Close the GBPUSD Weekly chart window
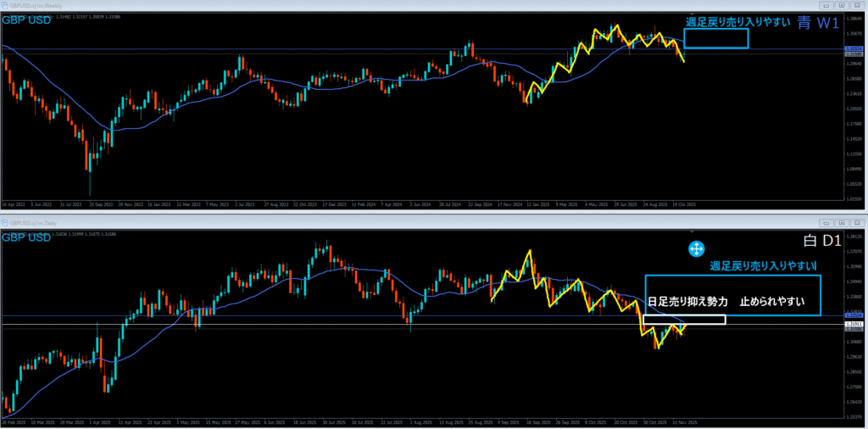Image resolution: width=868 pixels, height=429 pixels. point(856,6)
